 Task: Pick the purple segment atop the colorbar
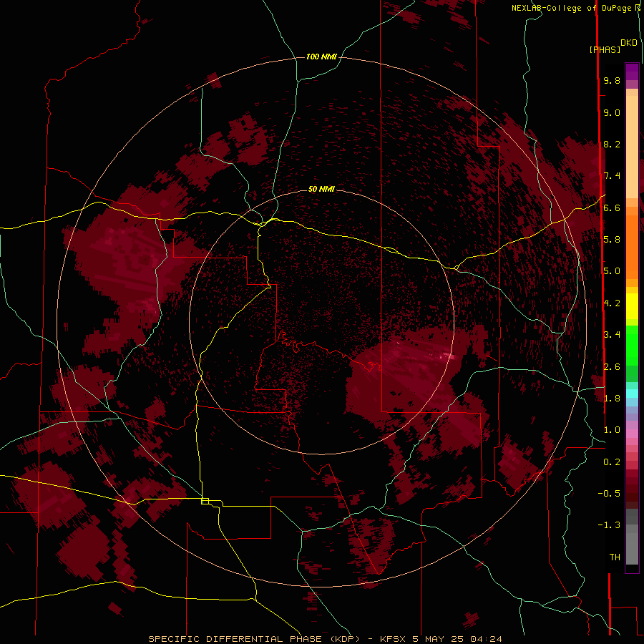[x=632, y=72]
